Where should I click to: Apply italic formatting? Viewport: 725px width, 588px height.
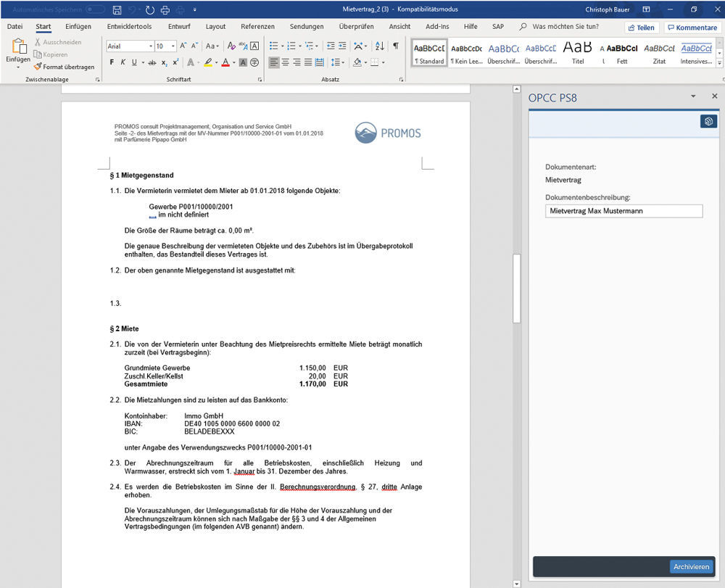pos(123,62)
